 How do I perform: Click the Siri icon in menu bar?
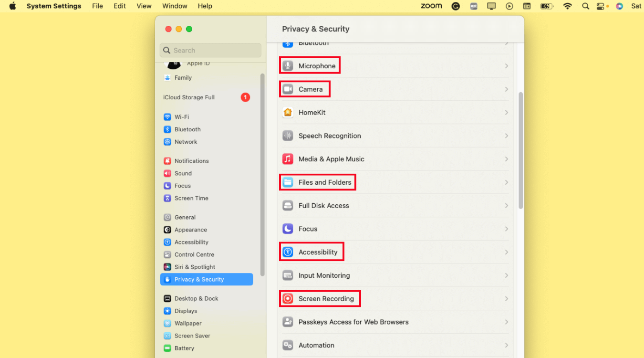[619, 6]
